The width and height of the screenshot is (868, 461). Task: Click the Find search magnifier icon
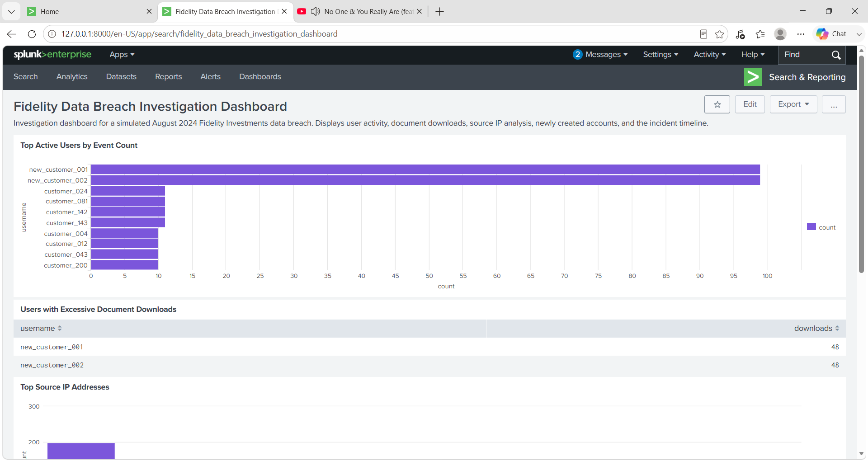[836, 55]
